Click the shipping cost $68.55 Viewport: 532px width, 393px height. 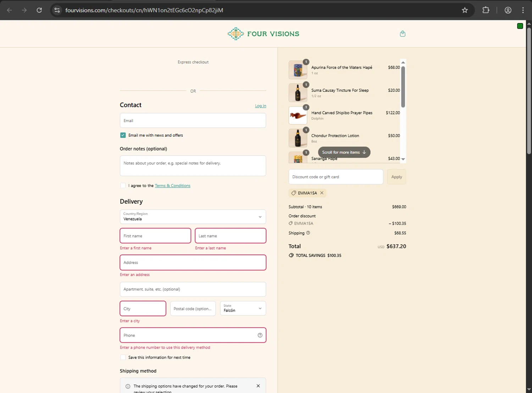click(x=400, y=233)
